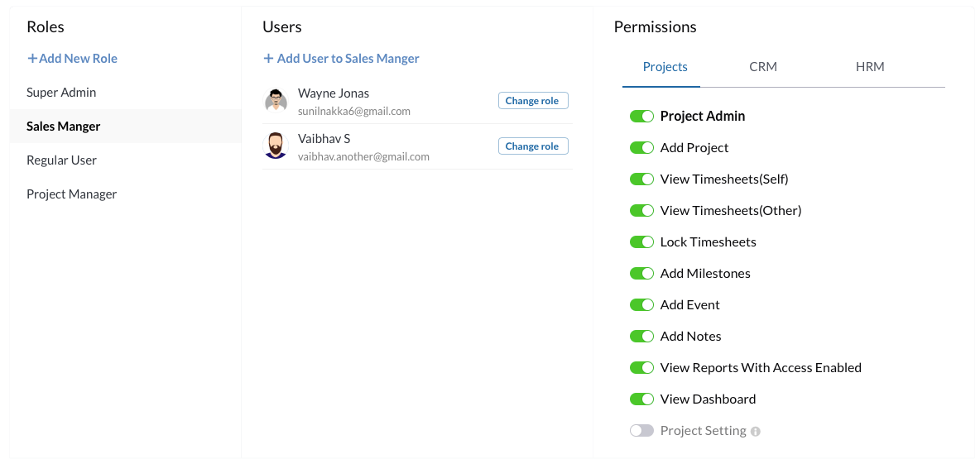
Task: Click Wayne Jonas's avatar icon
Action: click(x=276, y=101)
